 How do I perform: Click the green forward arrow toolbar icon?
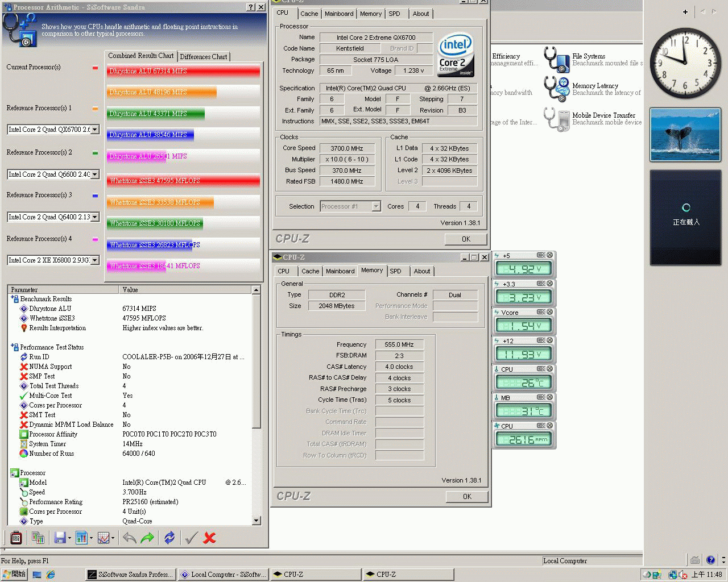point(147,538)
